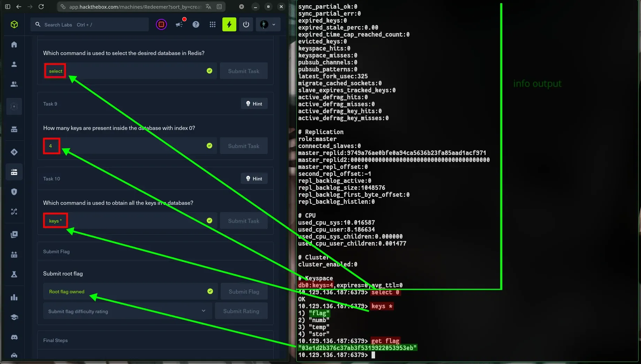
Task: Click the used_cpu_sys:10.016587 terminal line
Action: tap(337, 223)
